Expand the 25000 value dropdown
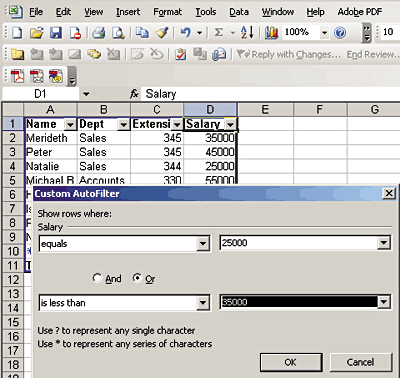400x378 pixels. pos(384,243)
